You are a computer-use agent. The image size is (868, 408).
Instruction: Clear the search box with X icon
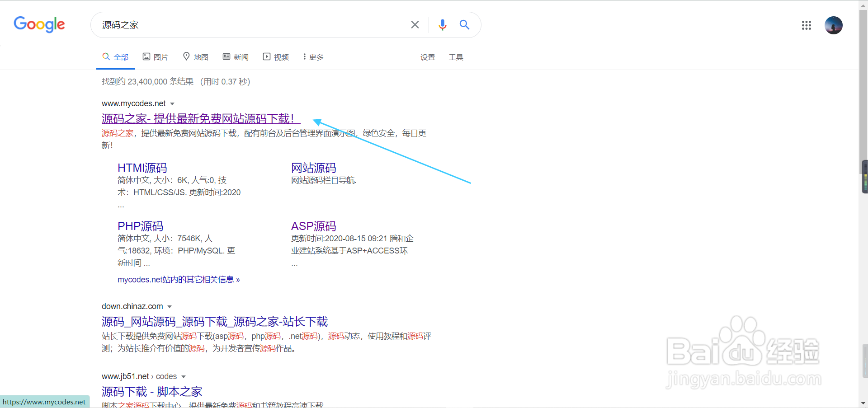tap(415, 25)
